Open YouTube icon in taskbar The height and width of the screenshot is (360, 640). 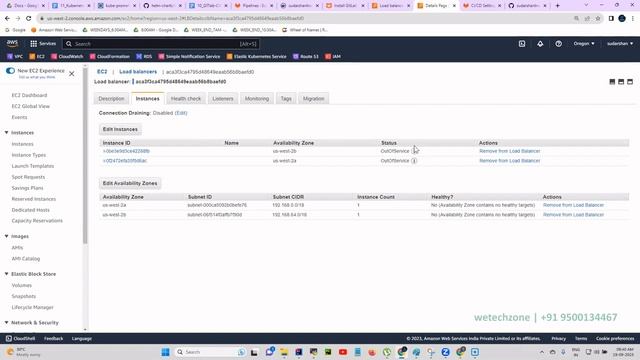[343, 352]
